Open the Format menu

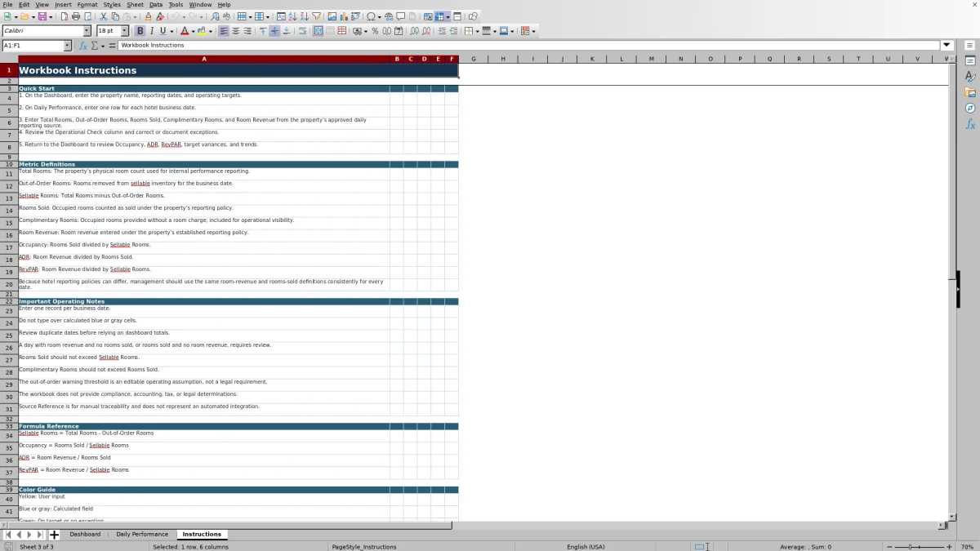pyautogui.click(x=87, y=5)
